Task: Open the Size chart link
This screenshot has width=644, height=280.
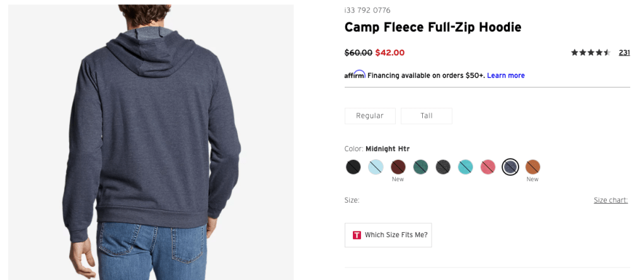Action: (x=611, y=201)
